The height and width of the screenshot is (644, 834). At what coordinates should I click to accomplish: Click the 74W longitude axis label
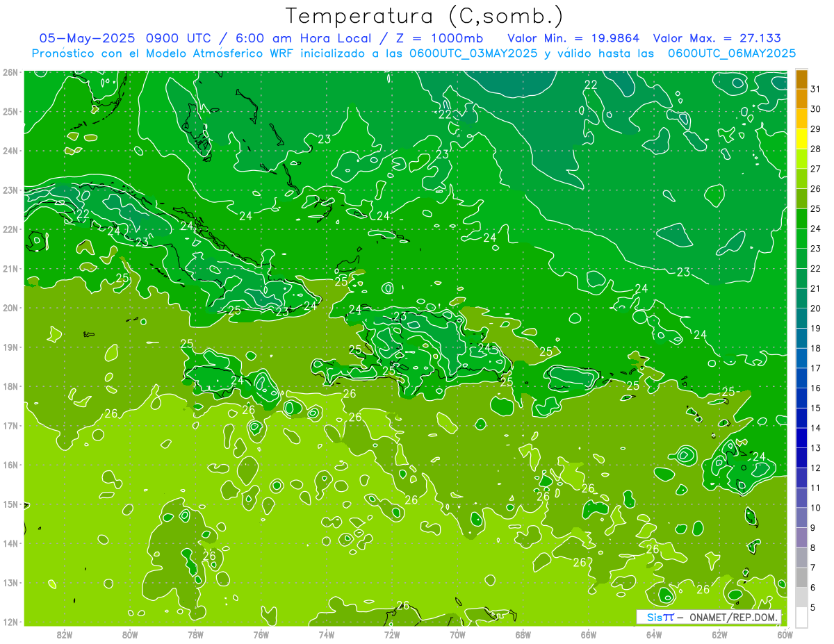326,634
